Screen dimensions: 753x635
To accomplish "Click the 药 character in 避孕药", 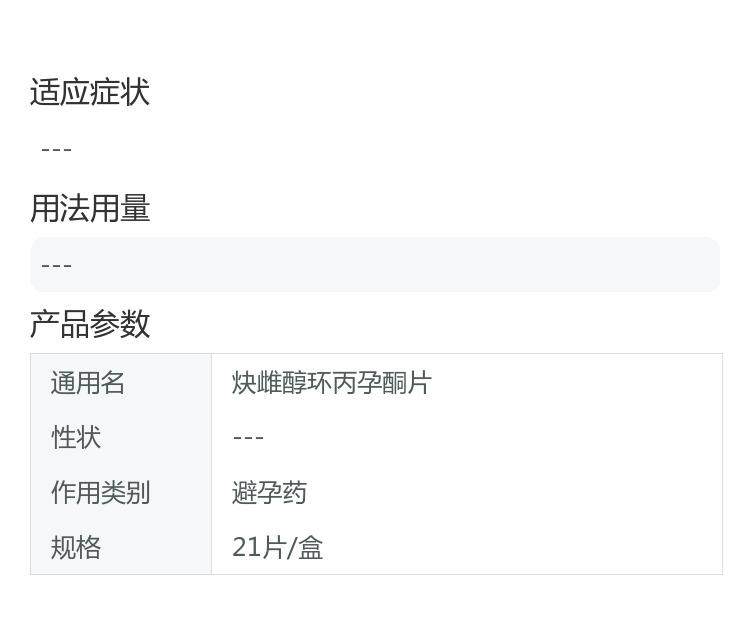I will click(294, 492).
